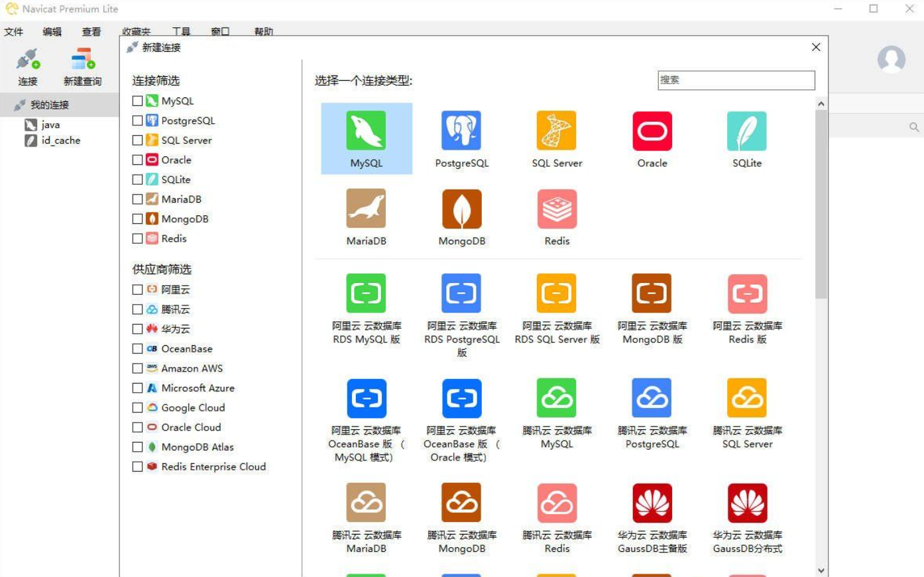The width and height of the screenshot is (924, 577).
Task: Open the 查看 menu
Action: pyautogui.click(x=91, y=31)
